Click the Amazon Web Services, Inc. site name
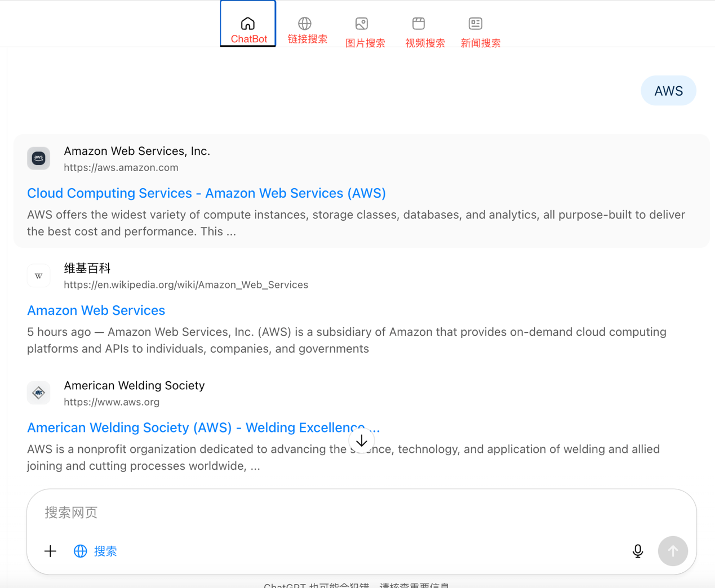This screenshot has height=588, width=715. click(x=137, y=151)
